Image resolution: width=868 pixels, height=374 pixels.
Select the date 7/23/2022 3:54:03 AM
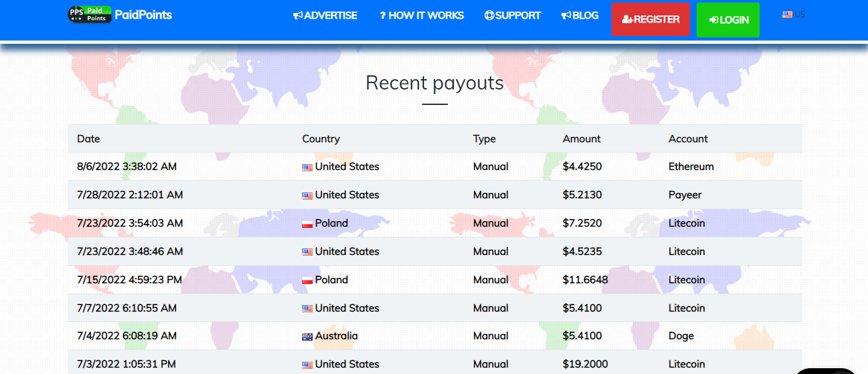pos(130,223)
